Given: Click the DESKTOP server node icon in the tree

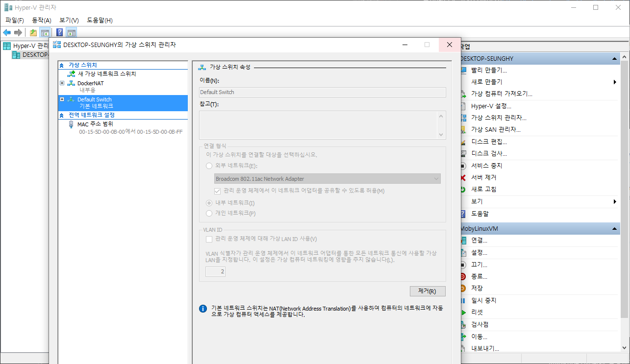Looking at the screenshot, I should 16,55.
